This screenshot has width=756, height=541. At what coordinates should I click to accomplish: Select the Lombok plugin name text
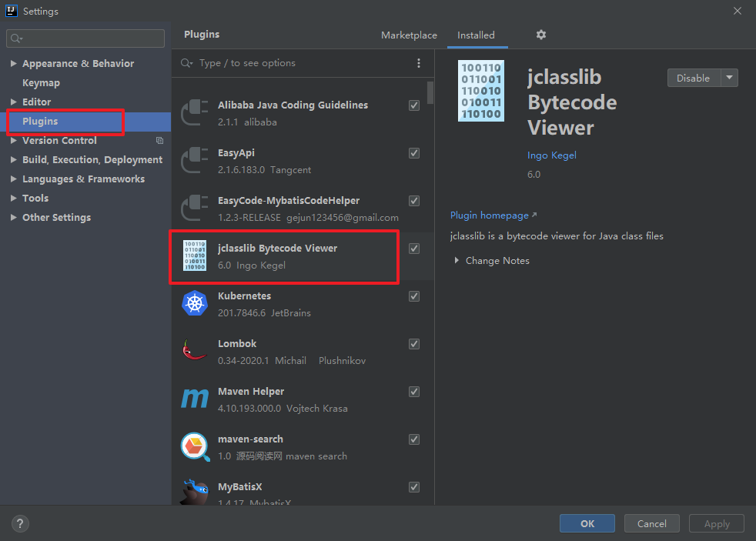pyautogui.click(x=237, y=343)
